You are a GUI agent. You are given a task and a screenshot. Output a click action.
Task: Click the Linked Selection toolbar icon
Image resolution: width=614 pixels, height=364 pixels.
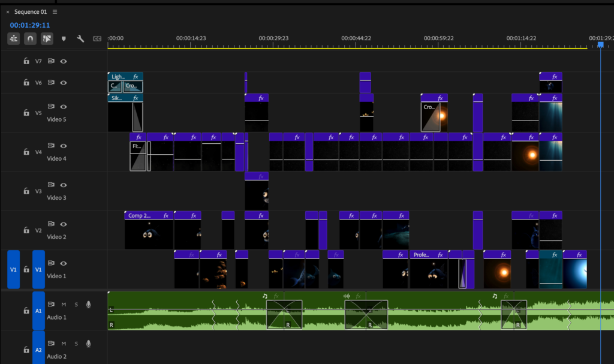[x=47, y=38]
